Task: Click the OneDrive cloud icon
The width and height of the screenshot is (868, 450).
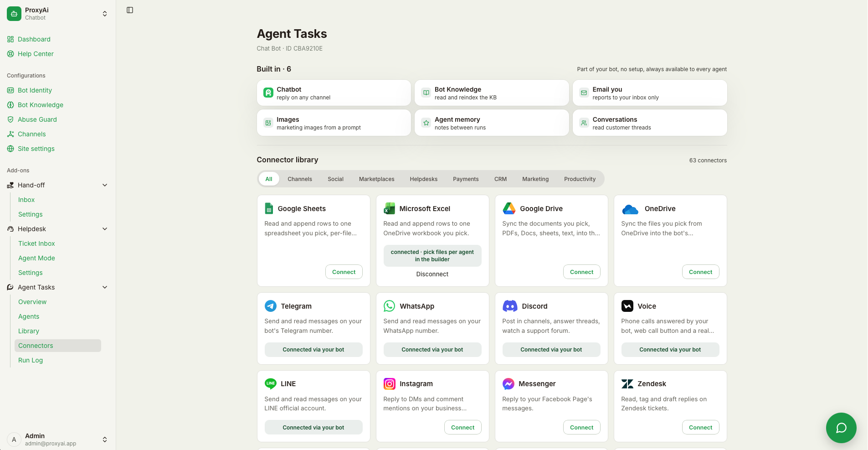Action: [630, 209]
